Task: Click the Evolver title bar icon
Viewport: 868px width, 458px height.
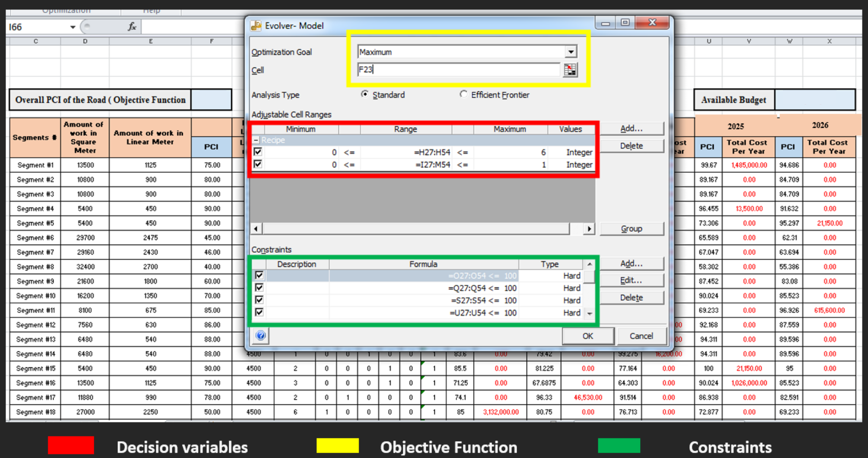Action: click(256, 25)
